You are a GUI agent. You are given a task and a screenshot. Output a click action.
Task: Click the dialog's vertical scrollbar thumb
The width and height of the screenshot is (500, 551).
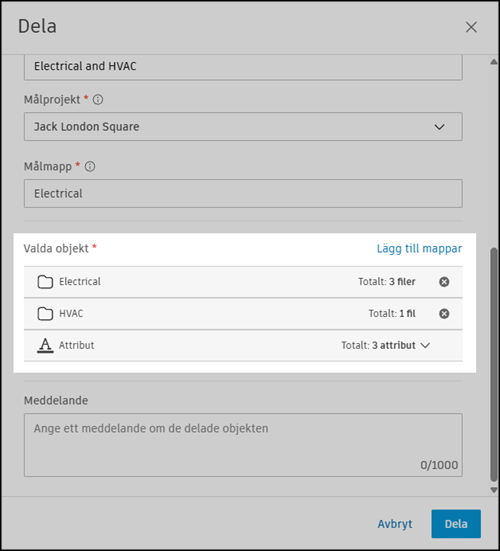click(x=494, y=364)
